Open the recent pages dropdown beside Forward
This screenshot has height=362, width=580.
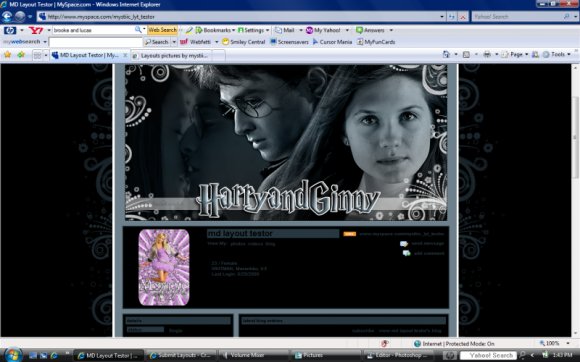pyautogui.click(x=30, y=17)
